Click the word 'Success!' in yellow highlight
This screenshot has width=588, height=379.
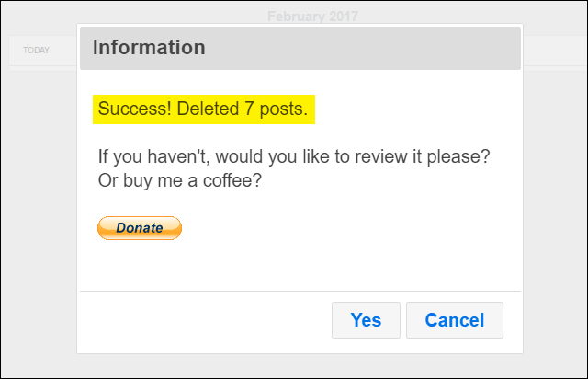pyautogui.click(x=135, y=109)
